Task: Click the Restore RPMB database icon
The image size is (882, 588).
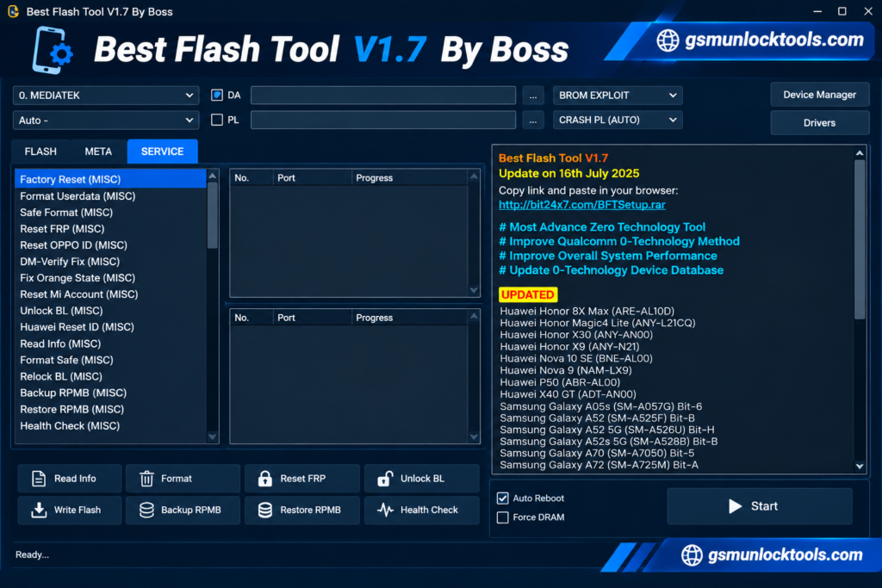Action: click(x=265, y=510)
